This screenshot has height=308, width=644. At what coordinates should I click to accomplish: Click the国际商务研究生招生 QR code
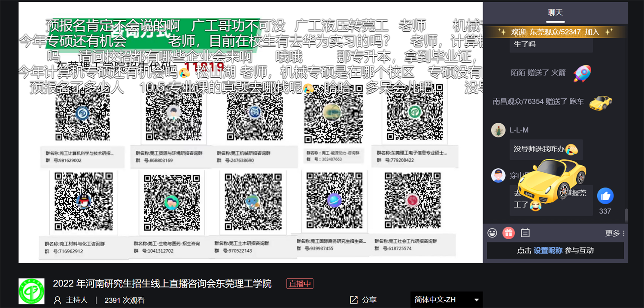[334, 200]
